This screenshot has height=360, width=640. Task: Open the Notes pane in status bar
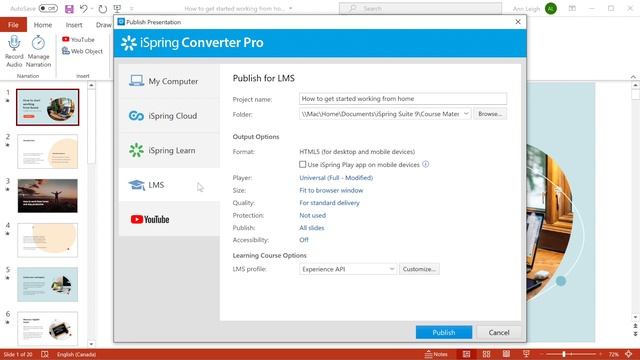pyautogui.click(x=436, y=354)
